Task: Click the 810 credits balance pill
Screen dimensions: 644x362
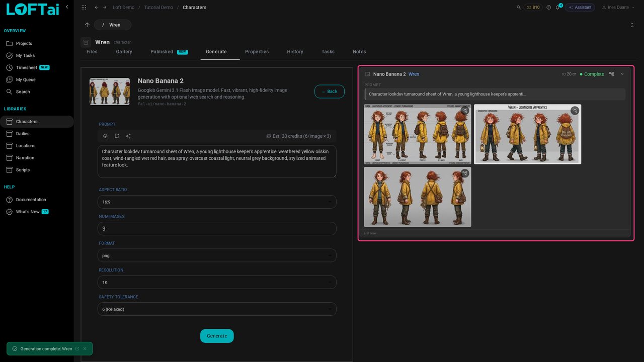Action: pos(533,8)
